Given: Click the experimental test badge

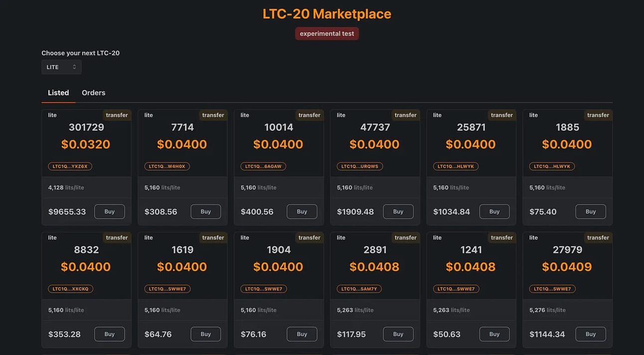Looking at the screenshot, I should [327, 33].
